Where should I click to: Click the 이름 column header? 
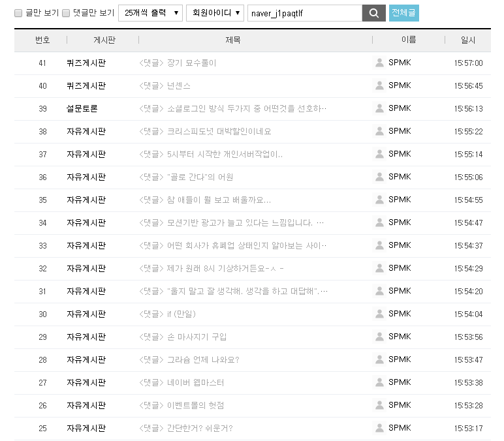pos(409,40)
